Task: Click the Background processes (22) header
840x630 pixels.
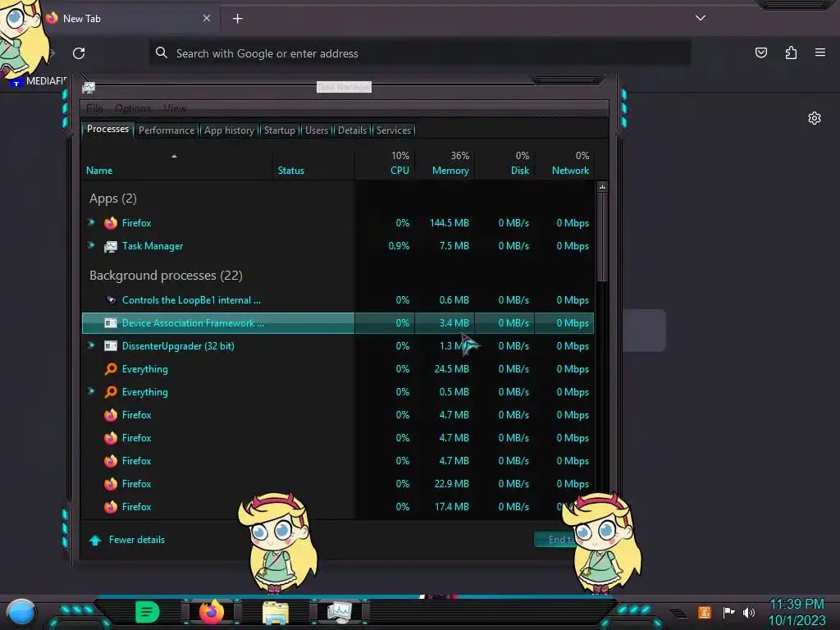Action: point(166,276)
